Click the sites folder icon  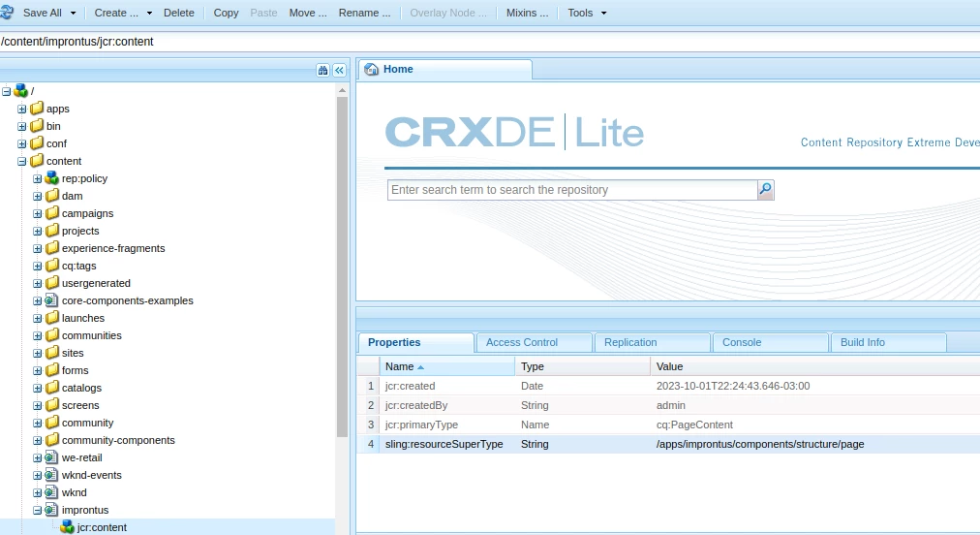52,353
